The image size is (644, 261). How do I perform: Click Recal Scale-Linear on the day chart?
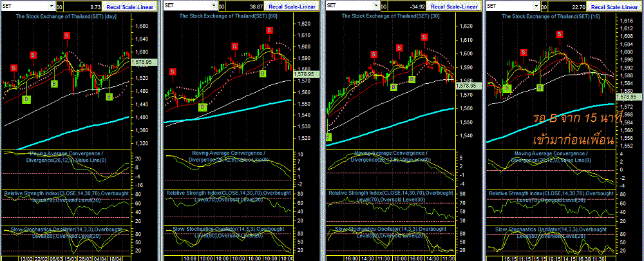pos(129,6)
